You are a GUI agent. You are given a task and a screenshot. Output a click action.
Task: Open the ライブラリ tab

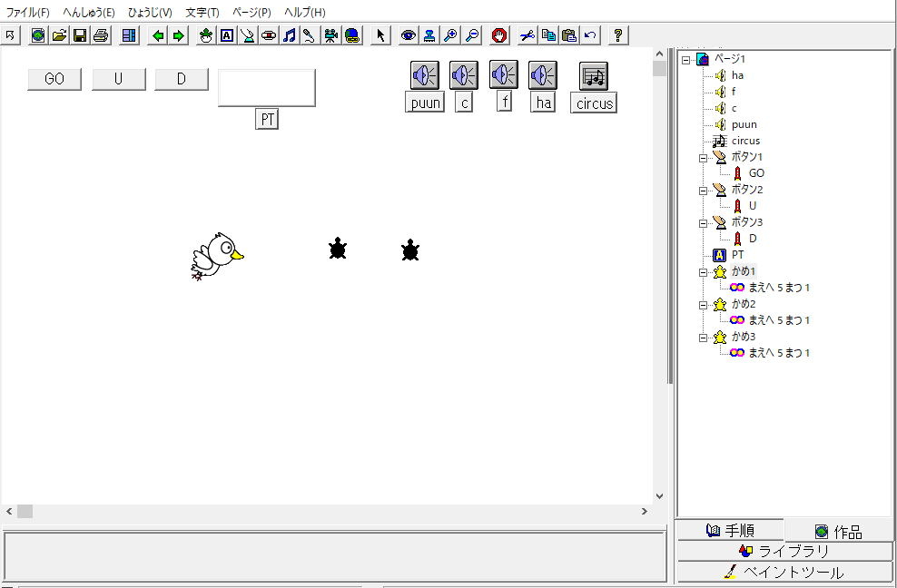click(784, 551)
